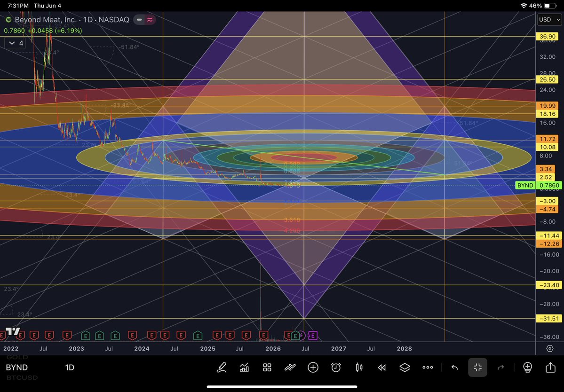Open the layout templates grid icon
The image size is (564, 392).
coord(267,367)
